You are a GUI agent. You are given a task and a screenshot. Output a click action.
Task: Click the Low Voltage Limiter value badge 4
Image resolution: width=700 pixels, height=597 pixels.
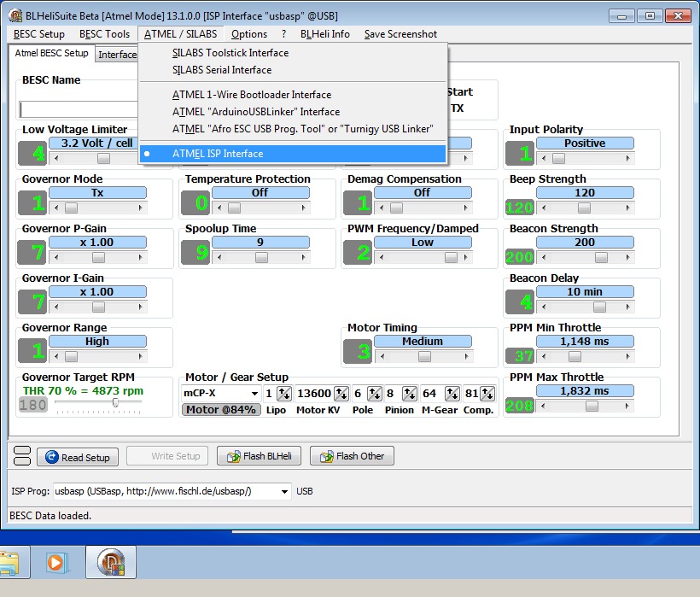point(32,153)
